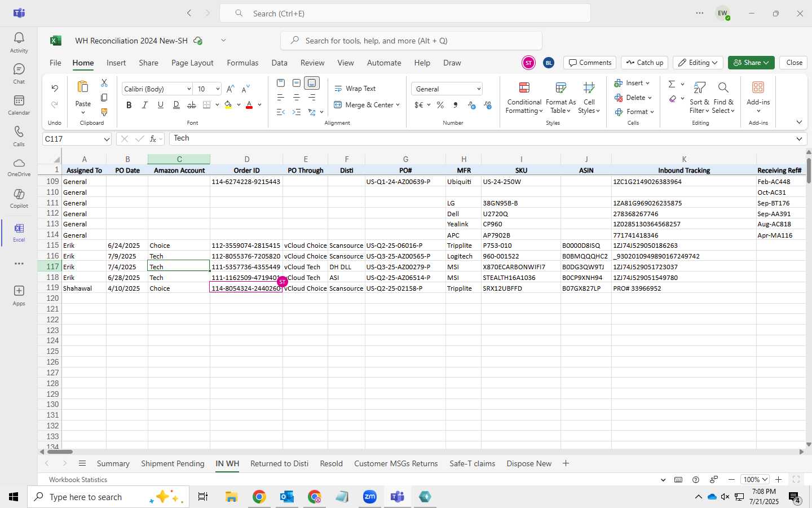Image resolution: width=812 pixels, height=508 pixels.
Task: Toggle Double Underline formatting
Action: [x=176, y=105]
